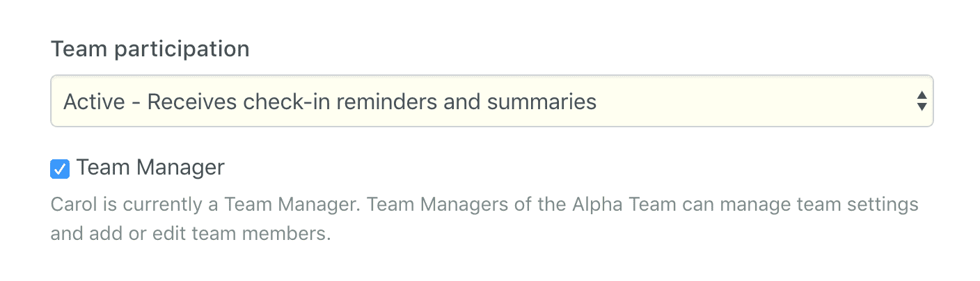Uncheck the Team Manager checkbox
The width and height of the screenshot is (980, 281).
coord(60,169)
